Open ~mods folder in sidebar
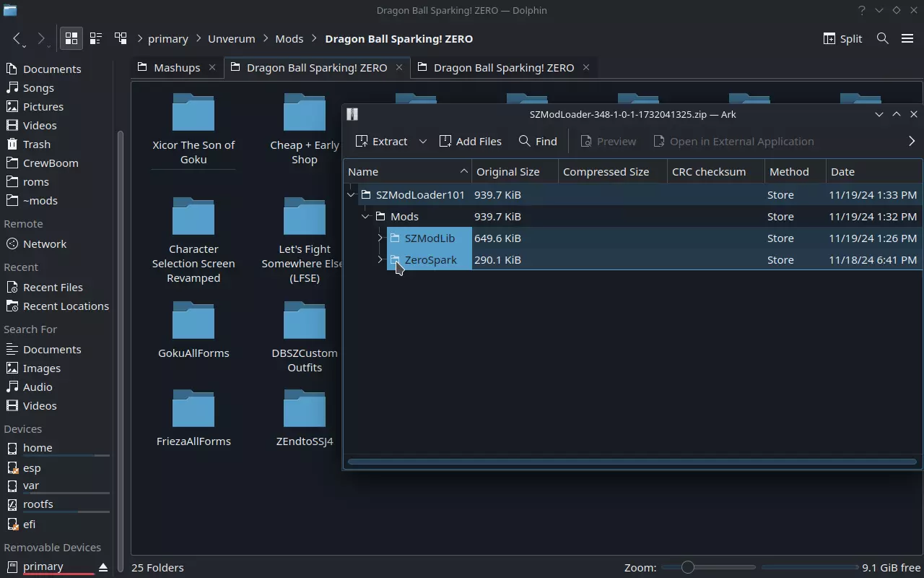This screenshot has height=578, width=924. (40, 201)
